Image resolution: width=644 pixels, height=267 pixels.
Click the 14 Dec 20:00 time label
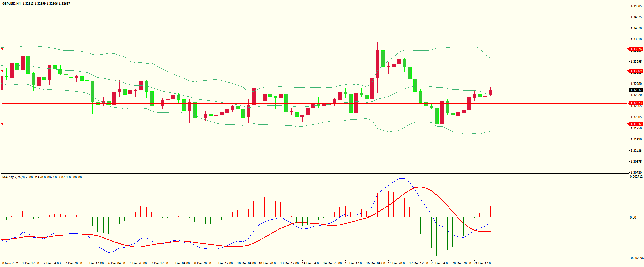333,263
